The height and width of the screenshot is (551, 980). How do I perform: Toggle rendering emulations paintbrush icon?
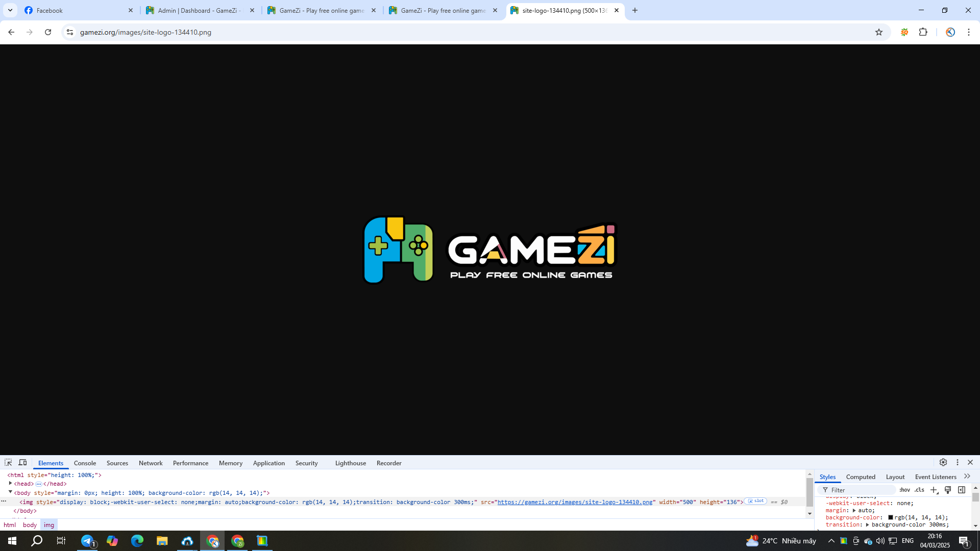pos(948,490)
